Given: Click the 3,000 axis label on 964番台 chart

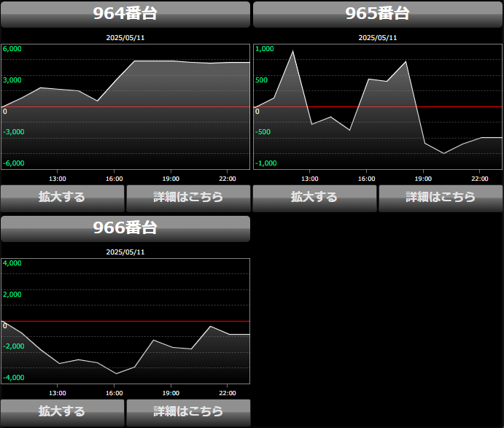Looking at the screenshot, I should click(x=12, y=80).
